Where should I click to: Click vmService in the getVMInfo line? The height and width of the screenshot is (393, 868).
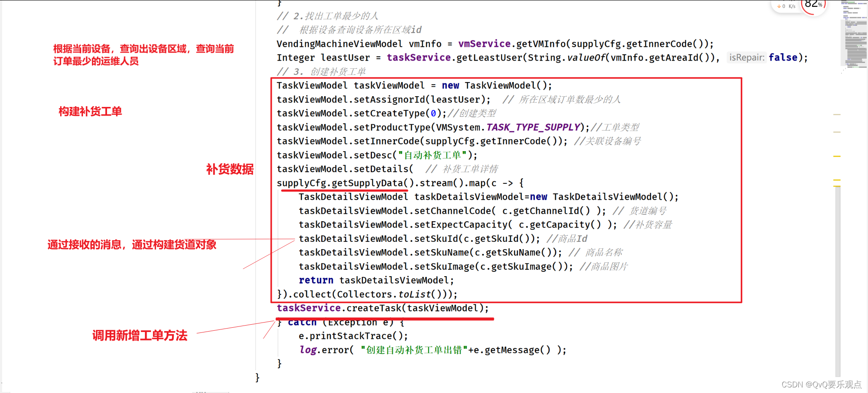[484, 44]
